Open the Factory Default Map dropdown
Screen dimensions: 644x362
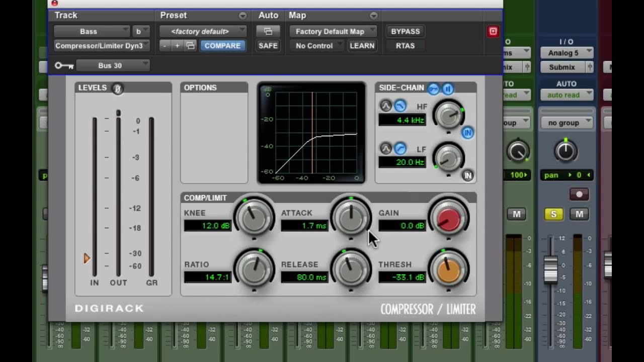[333, 31]
